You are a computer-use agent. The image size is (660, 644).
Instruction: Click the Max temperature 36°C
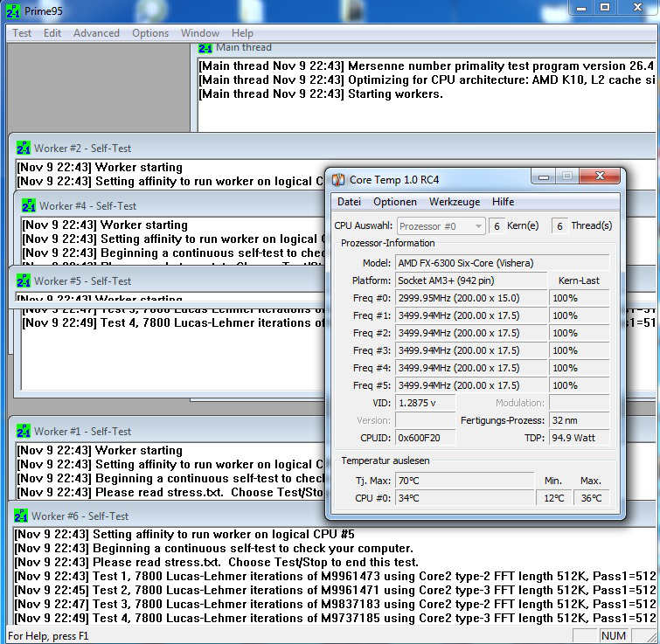pos(592,498)
